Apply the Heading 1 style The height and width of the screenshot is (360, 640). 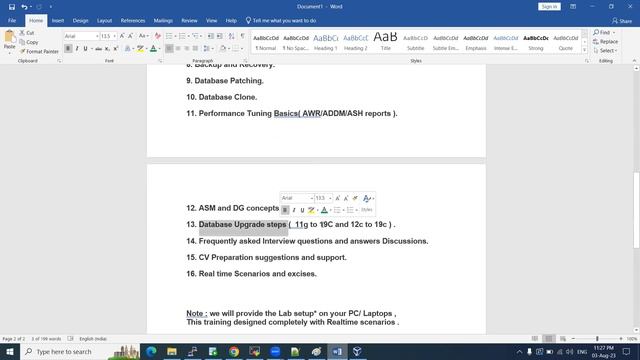[x=325, y=42]
